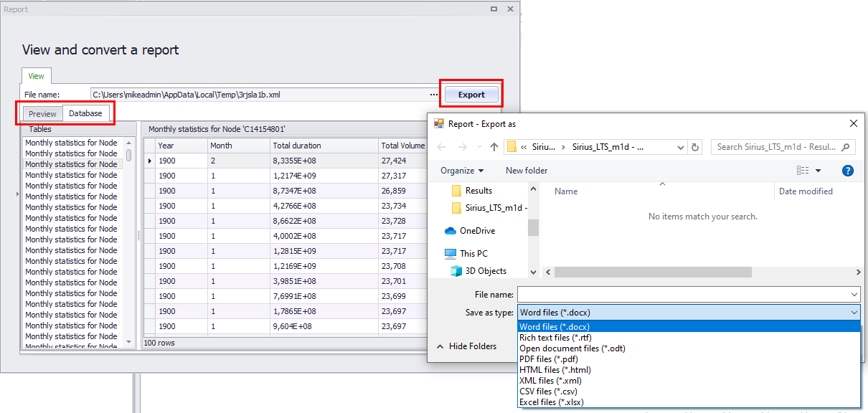Click horizontal scrollbar in file list
The image size is (868, 413).
(x=653, y=272)
